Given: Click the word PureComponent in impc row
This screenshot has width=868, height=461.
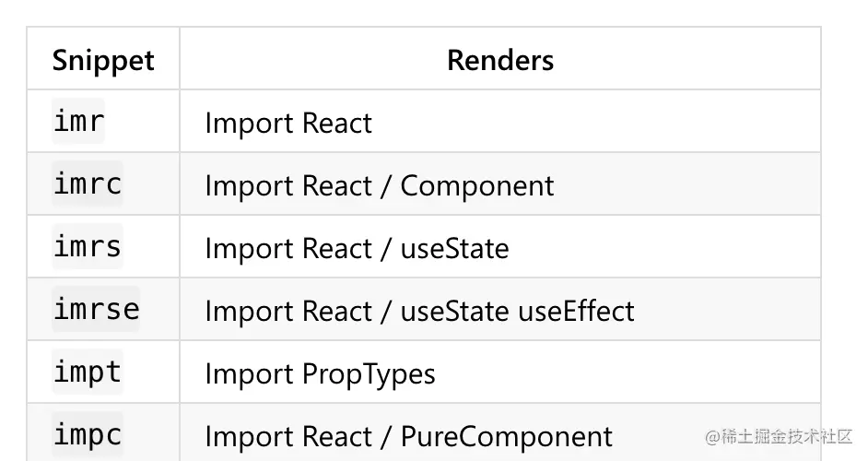Looking at the screenshot, I should click(x=507, y=437).
